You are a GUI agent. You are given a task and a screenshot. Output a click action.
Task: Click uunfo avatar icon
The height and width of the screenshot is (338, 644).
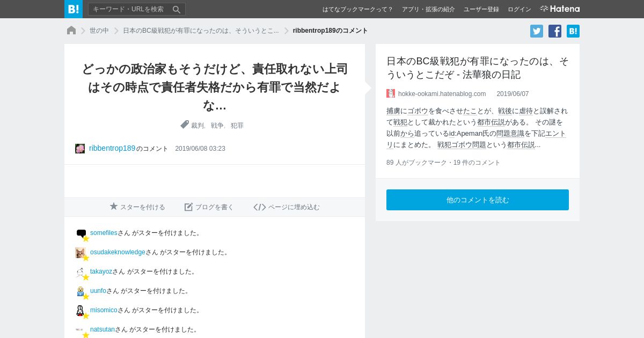[80, 291]
